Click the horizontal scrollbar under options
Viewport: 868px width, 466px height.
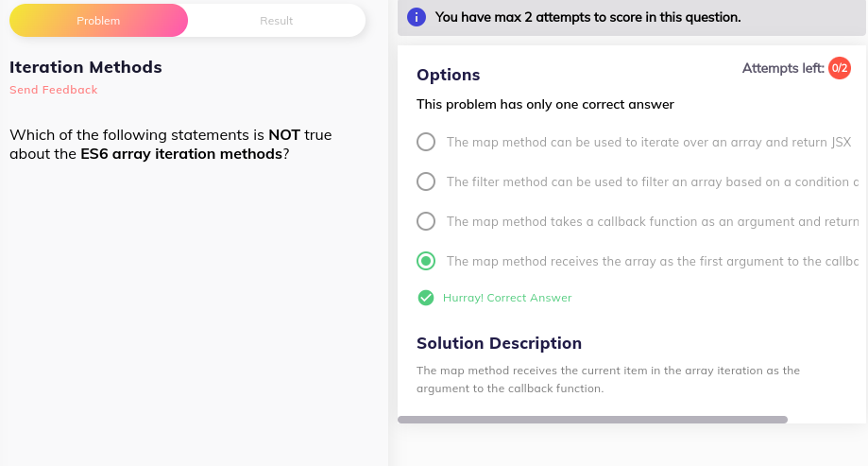coord(592,420)
